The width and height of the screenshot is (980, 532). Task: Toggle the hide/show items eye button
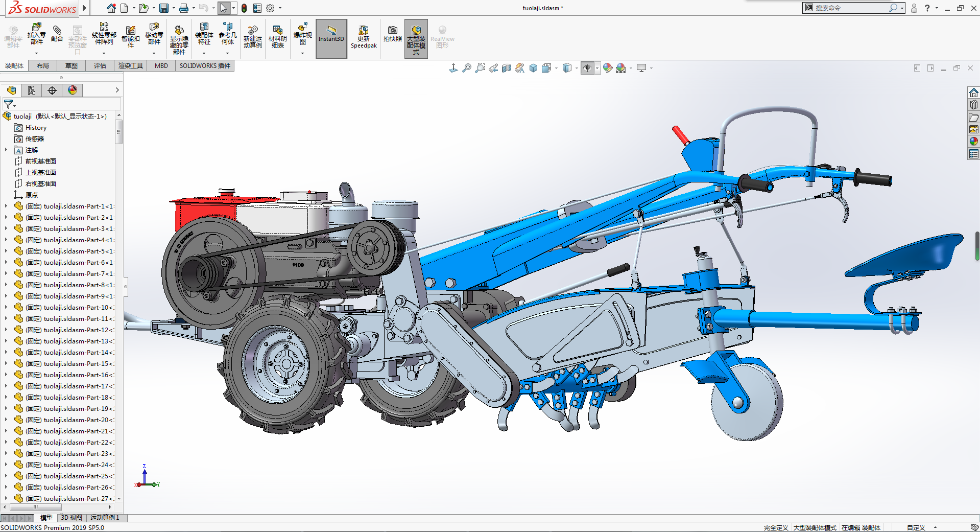pos(587,68)
